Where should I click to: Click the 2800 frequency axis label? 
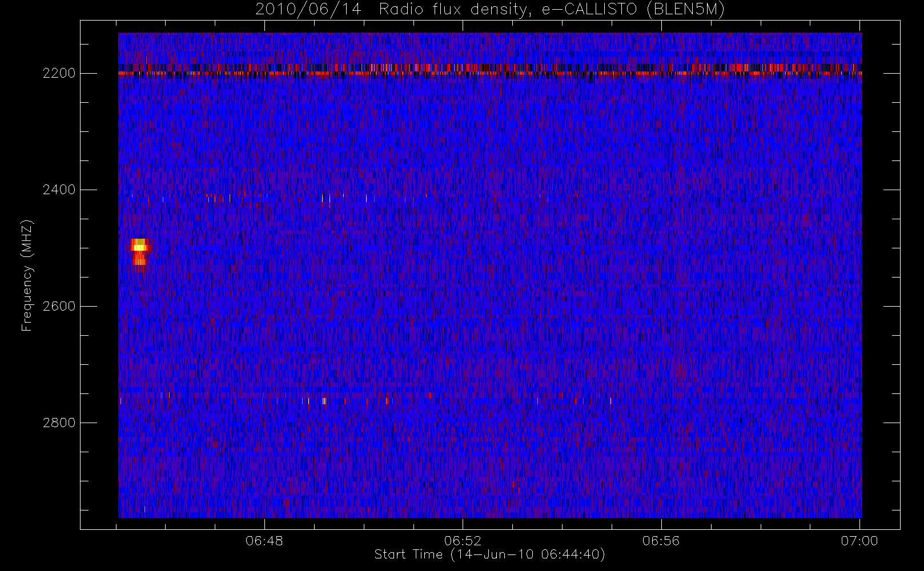[59, 423]
